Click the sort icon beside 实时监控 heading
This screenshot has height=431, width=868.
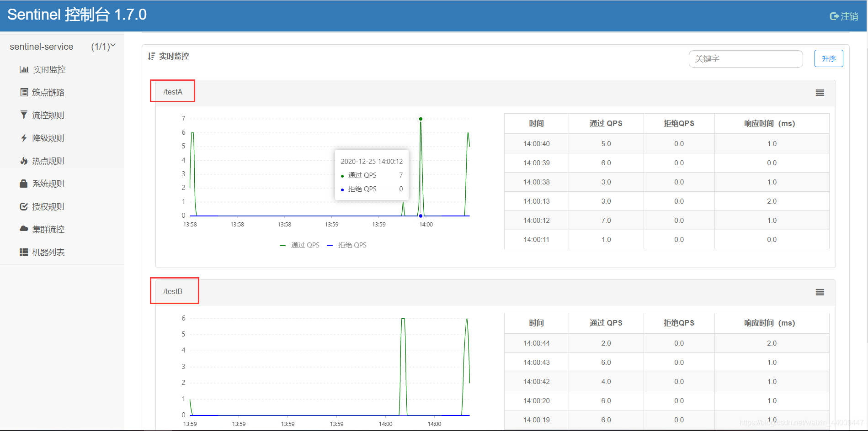coord(151,56)
